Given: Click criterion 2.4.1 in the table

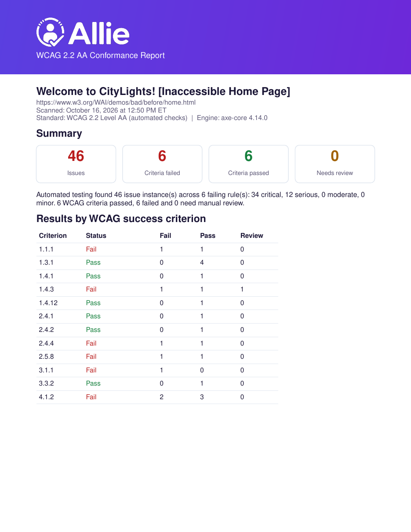Looking at the screenshot, I should tap(46, 316).
